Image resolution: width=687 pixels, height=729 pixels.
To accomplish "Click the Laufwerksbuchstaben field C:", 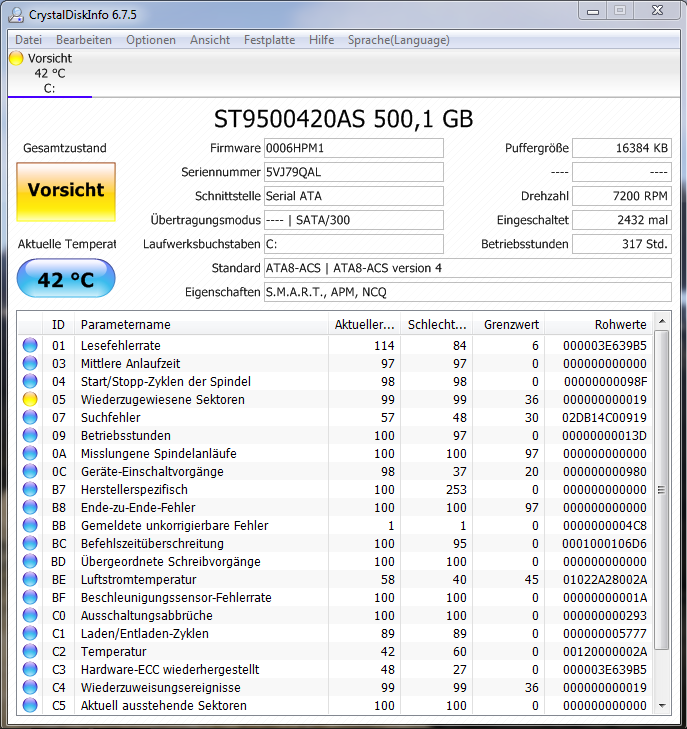I will 354,244.
